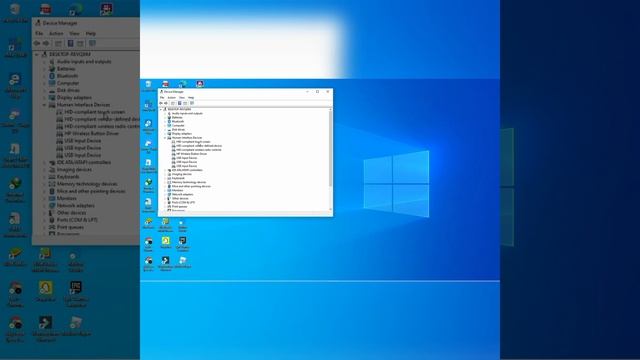Click blue Help icon in small center Device Manager toolbar
The image size is (640, 360).
[180, 103]
